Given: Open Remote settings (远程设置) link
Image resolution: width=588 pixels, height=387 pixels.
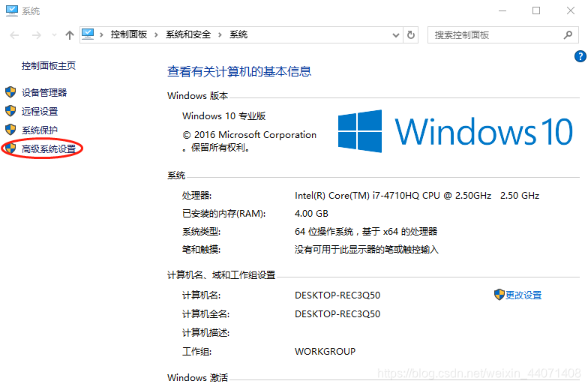Looking at the screenshot, I should pos(39,111).
